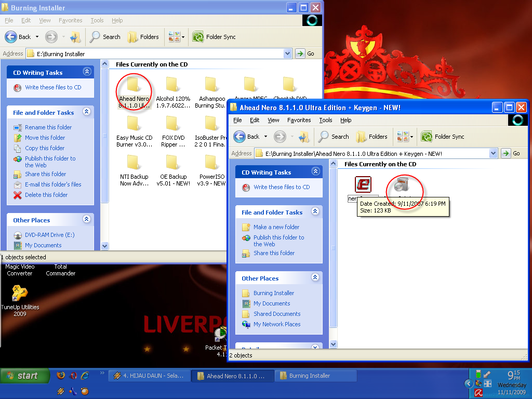The height and width of the screenshot is (399, 532).
Task: Open Help menu in Ahead Nero window
Action: pos(345,120)
